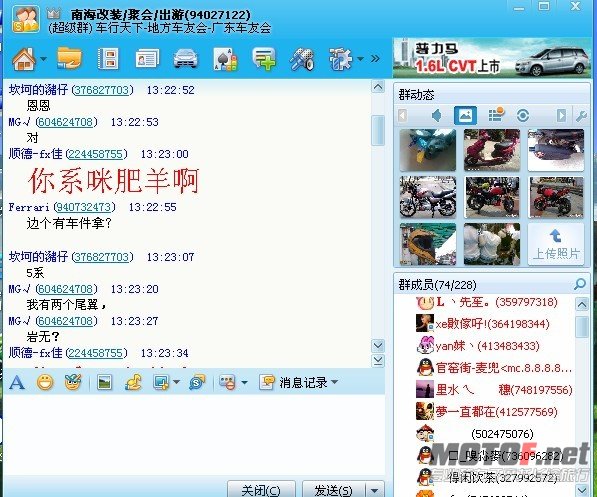Click the music share duck icon

[133, 382]
